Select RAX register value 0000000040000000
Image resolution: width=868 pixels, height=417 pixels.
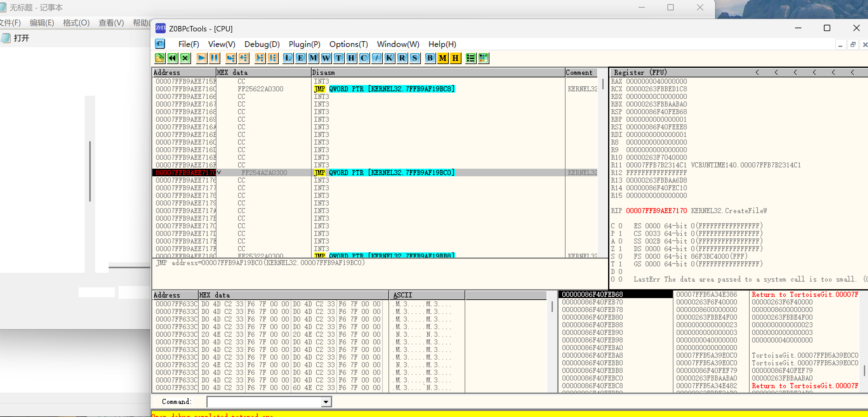(x=656, y=81)
